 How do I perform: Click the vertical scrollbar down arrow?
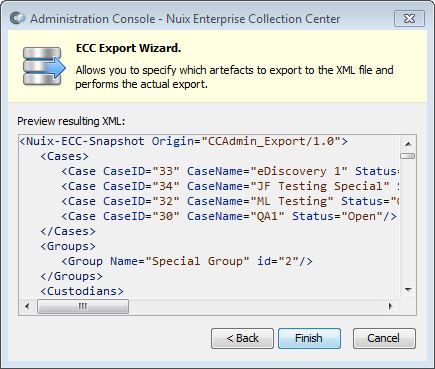point(408,290)
